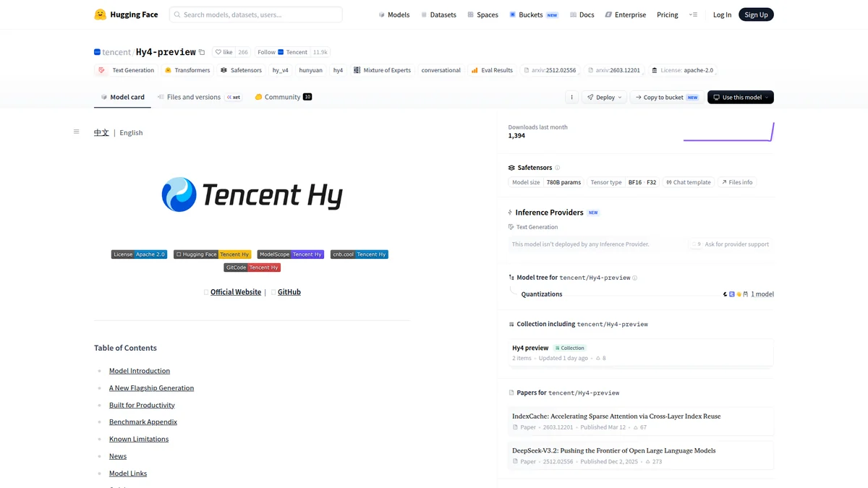Switch to the 中文 language link
868x488 pixels.
[101, 132]
